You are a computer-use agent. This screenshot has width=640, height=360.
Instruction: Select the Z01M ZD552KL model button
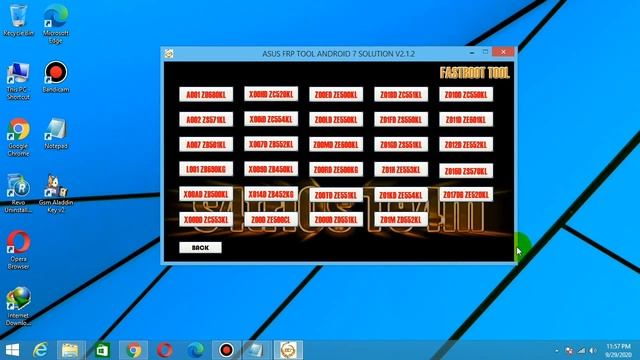401,220
